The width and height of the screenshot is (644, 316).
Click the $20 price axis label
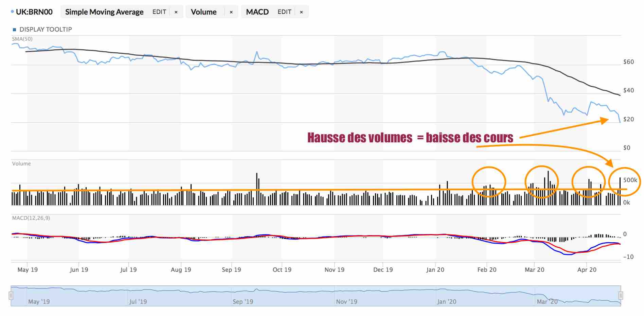[628, 119]
